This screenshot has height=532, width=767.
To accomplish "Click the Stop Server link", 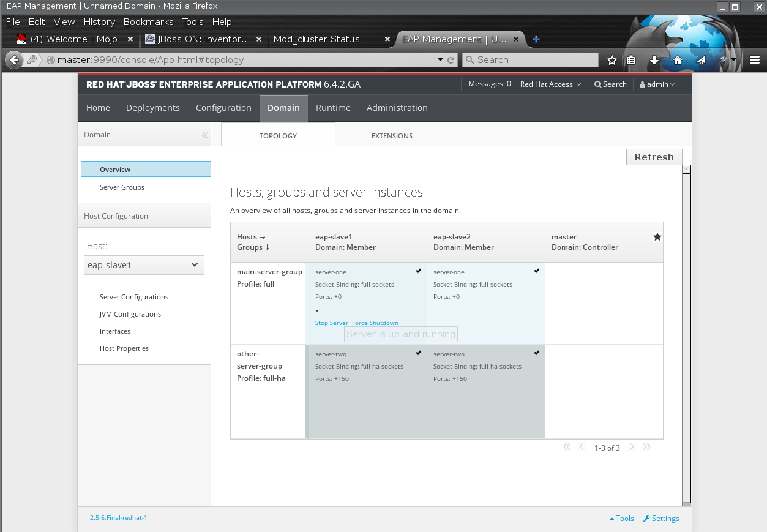I will click(x=332, y=323).
